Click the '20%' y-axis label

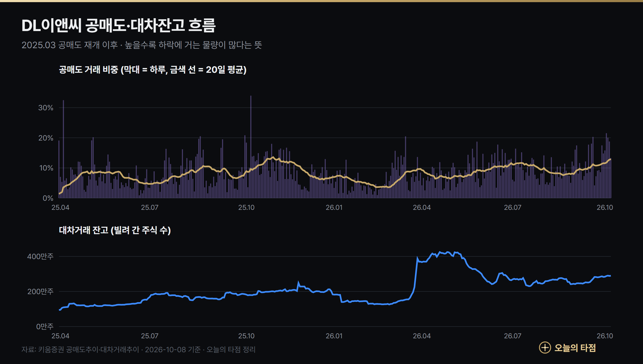46,138
